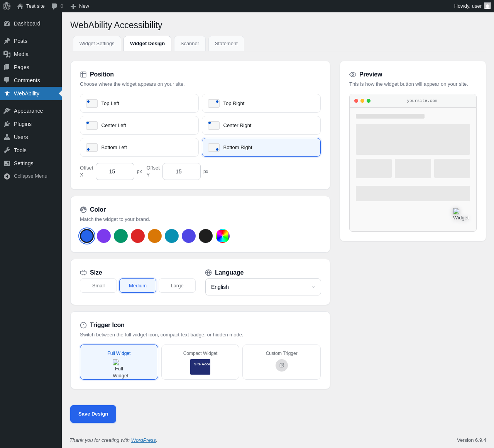Choose the Center Left widget position
Viewport: 494px width, 448px height.
click(x=139, y=126)
